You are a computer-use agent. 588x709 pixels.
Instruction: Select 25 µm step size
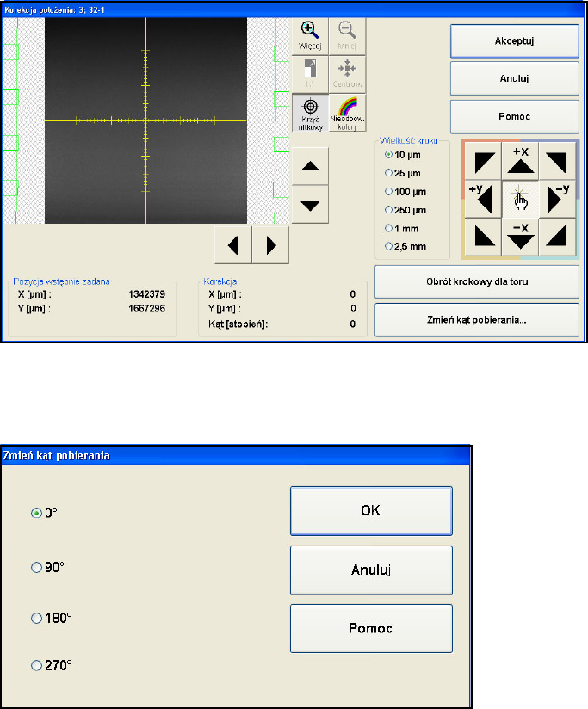tap(403, 173)
